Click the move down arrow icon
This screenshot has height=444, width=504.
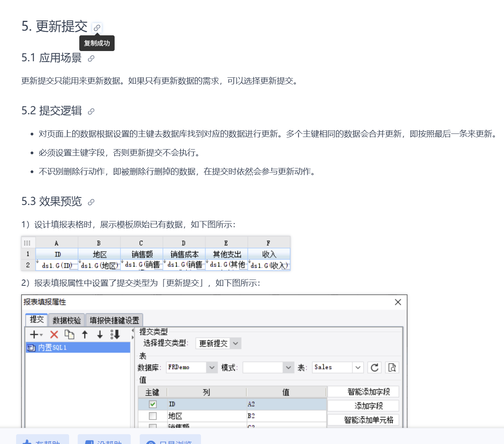pos(100,334)
